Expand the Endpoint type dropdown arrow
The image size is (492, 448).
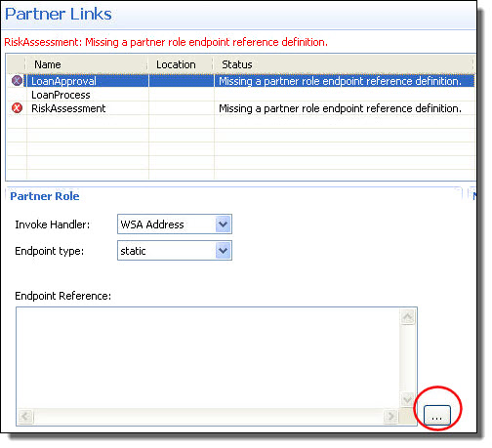click(223, 251)
